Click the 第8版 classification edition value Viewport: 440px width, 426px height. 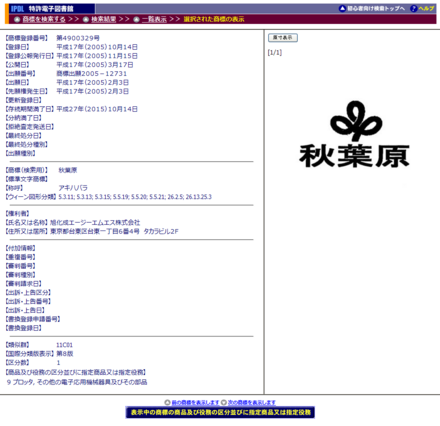(65, 354)
